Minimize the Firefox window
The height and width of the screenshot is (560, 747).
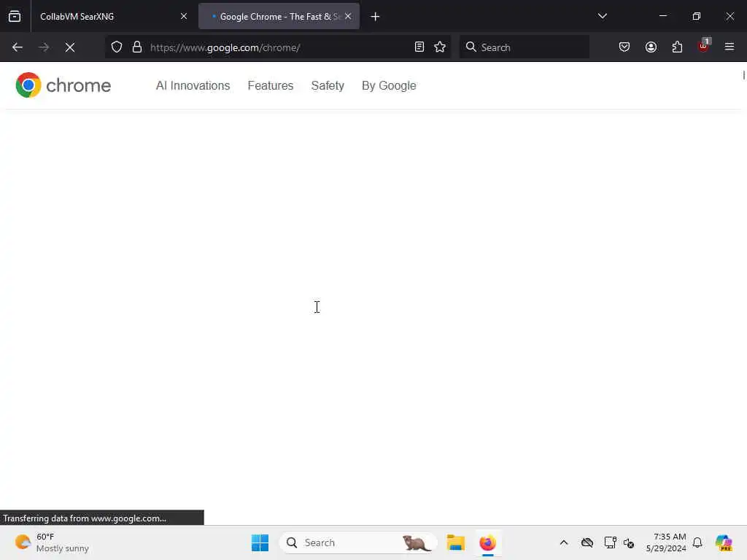click(662, 16)
